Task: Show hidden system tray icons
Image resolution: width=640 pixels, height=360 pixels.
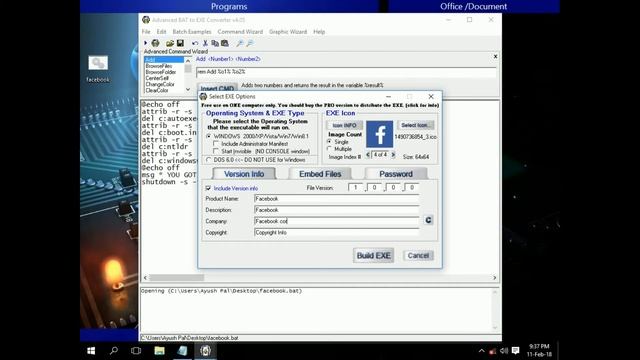Action: [482, 351]
